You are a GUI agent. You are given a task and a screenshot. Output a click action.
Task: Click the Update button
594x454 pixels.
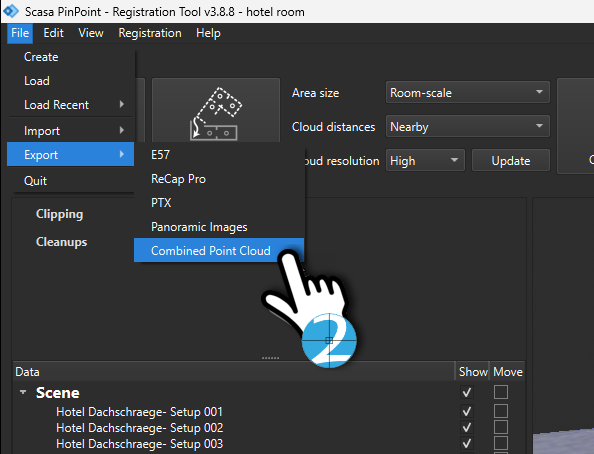pyautogui.click(x=511, y=161)
